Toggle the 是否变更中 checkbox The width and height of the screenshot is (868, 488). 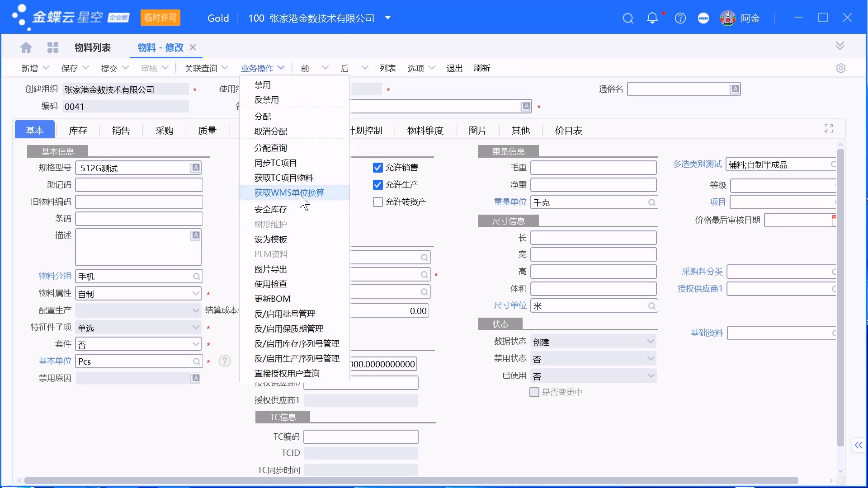(x=534, y=392)
